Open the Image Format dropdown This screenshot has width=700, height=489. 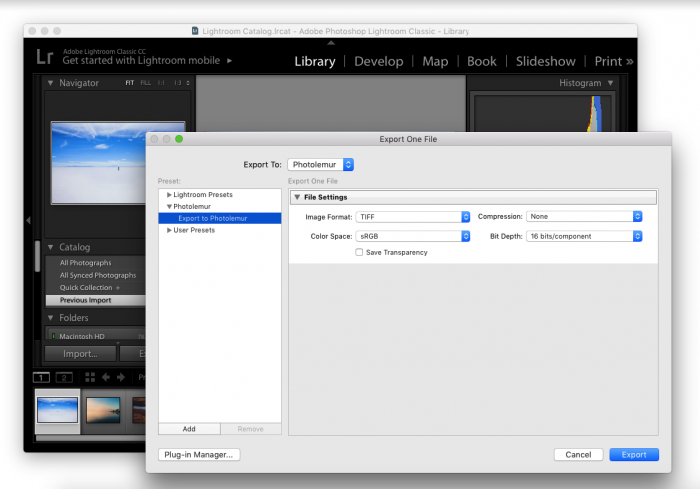coord(412,217)
